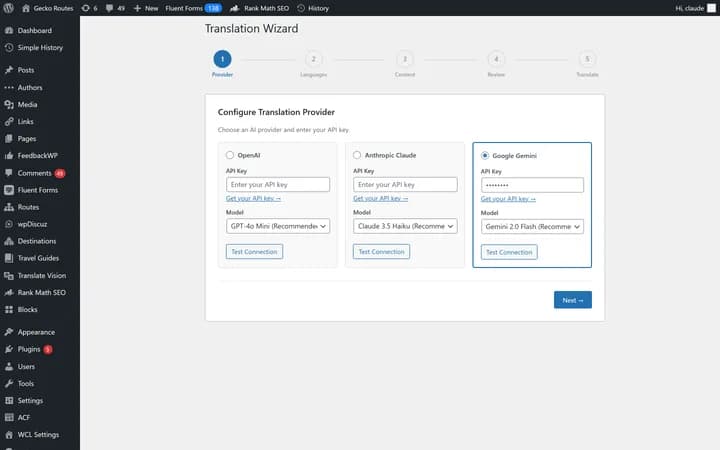Viewport: 720px width, 450px height.
Task: Click the Fluent Forms sidebar icon
Action: click(9, 190)
